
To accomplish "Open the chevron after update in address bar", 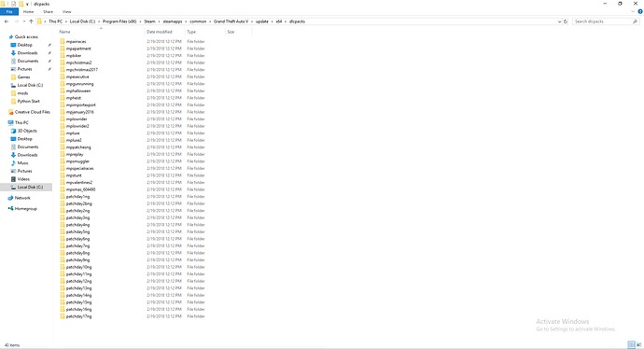I will 272,21.
